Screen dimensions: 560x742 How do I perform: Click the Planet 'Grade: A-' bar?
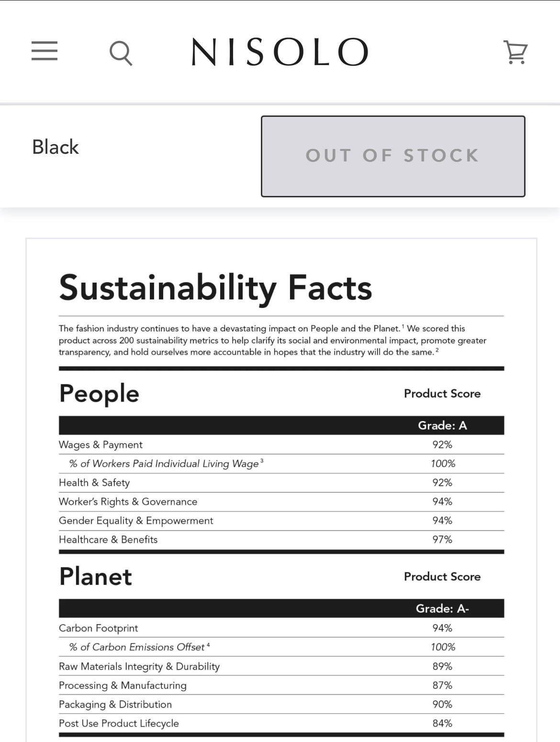[x=281, y=608]
